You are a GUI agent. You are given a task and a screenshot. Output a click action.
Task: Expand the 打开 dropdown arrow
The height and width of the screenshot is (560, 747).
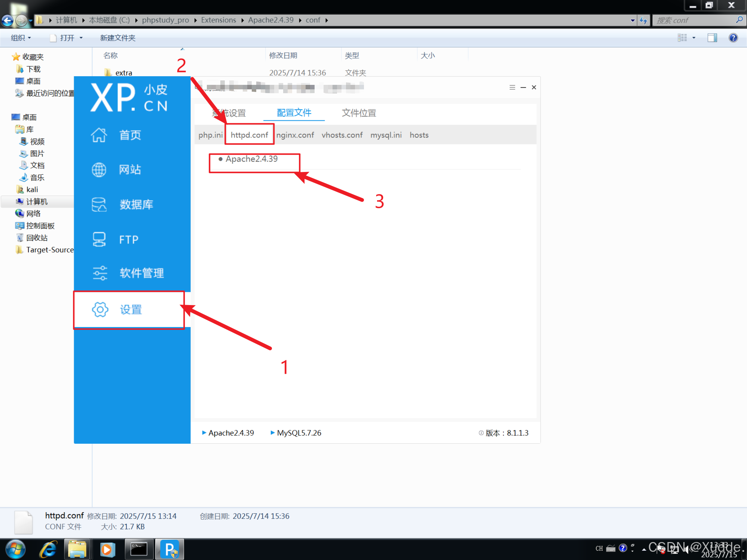(x=81, y=38)
